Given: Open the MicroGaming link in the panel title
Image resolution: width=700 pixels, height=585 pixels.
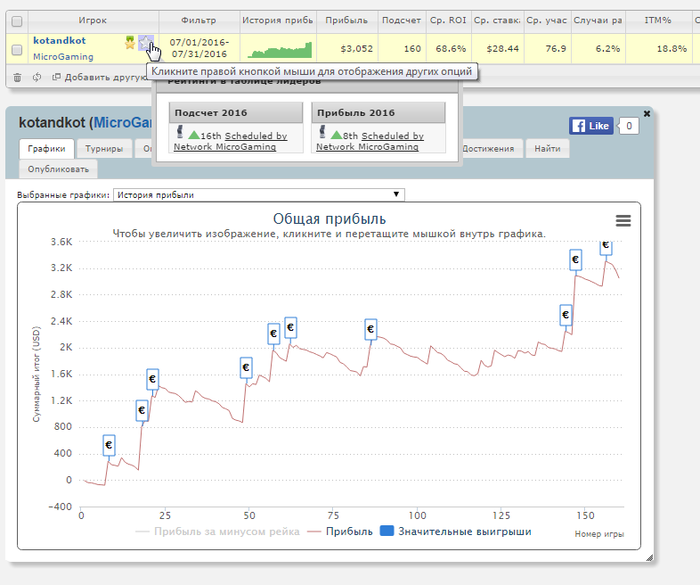Looking at the screenshot, I should (x=122, y=122).
